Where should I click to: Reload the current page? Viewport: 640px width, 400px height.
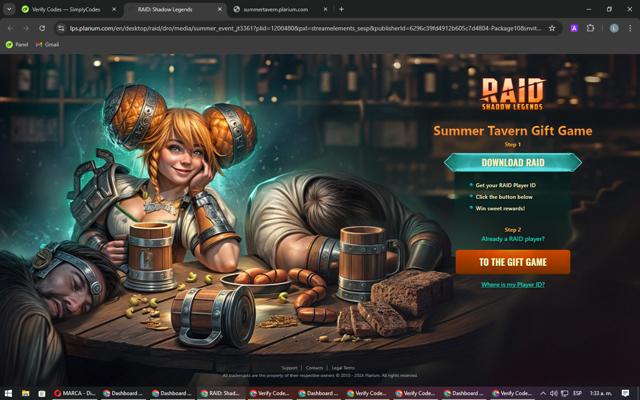click(x=42, y=28)
